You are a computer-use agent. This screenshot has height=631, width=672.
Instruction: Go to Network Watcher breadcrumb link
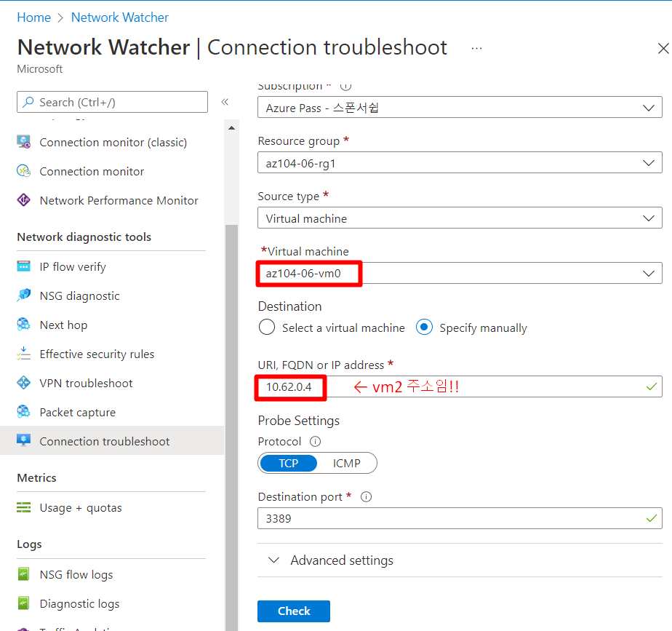pos(119,17)
